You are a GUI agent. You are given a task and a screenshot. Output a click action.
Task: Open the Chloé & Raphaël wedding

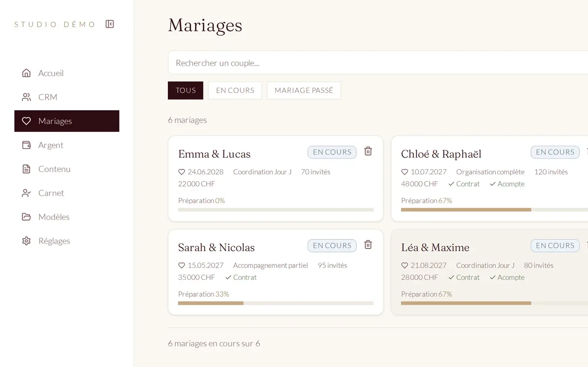point(441,154)
